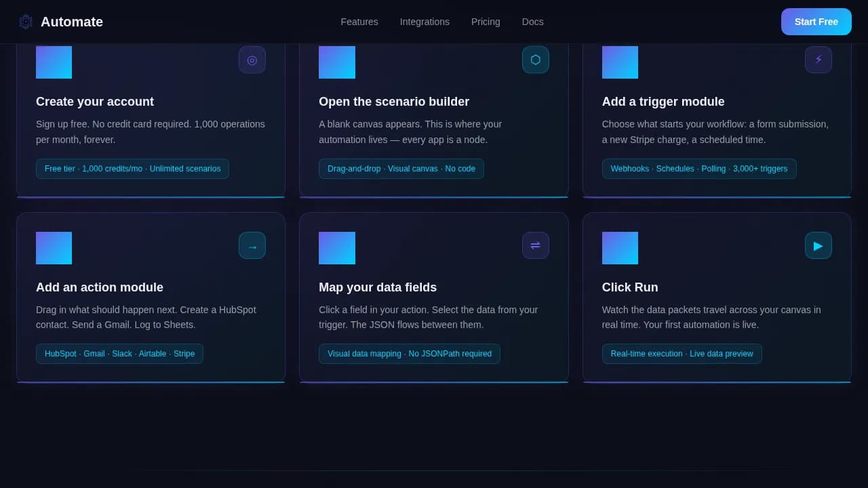Select the Free tier credits badge

pos(132,169)
